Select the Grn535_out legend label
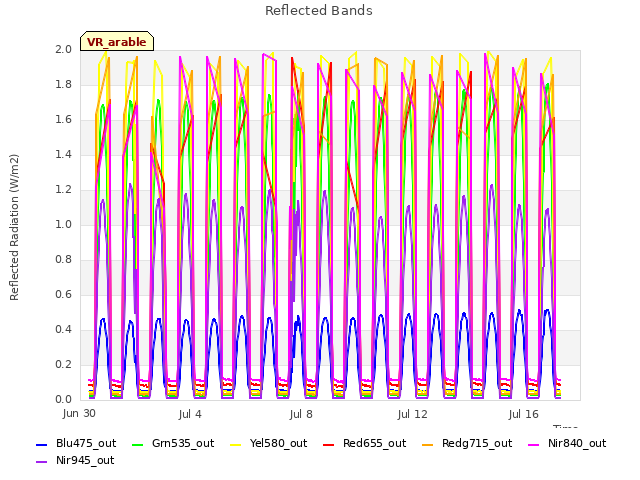This screenshot has height=480, width=640. 183,443
